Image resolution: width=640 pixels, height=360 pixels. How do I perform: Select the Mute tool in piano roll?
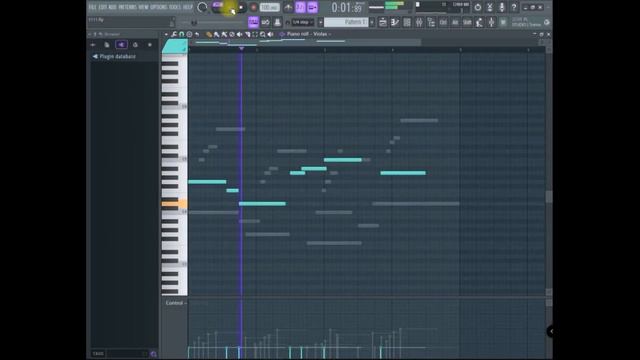[x=240, y=34]
